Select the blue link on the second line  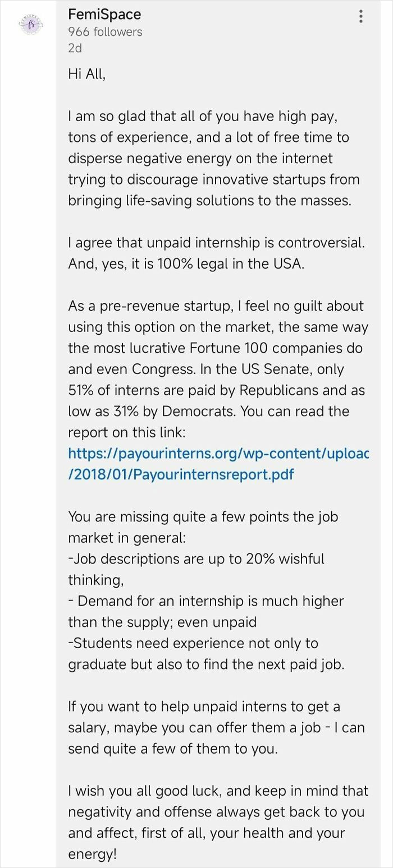pyautogui.click(x=180, y=474)
